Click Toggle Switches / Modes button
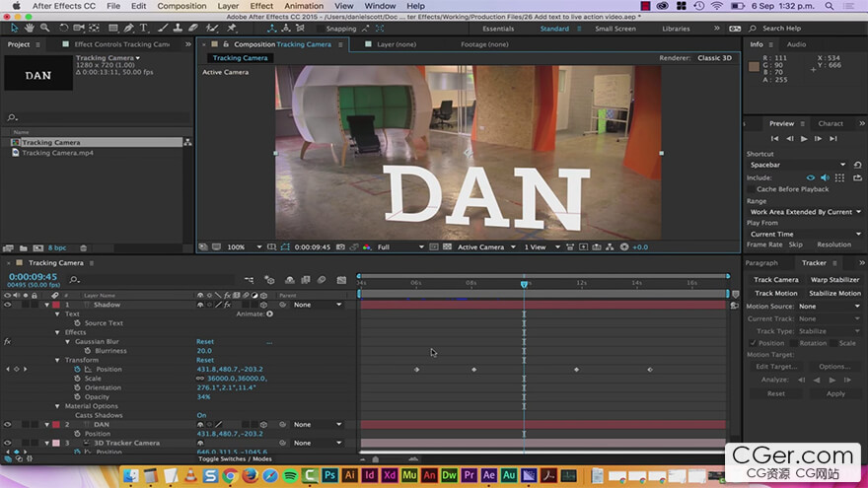Screen dimensions: 868x488 coord(235,458)
